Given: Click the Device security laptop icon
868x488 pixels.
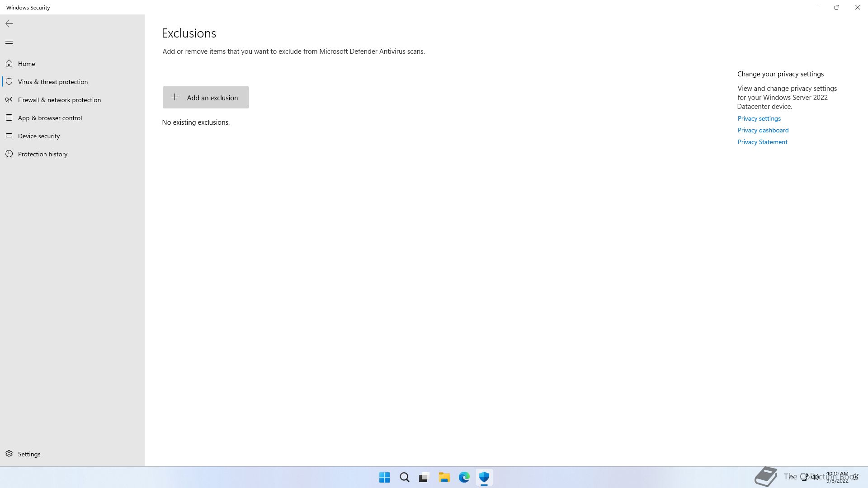Looking at the screenshot, I should click(x=9, y=136).
